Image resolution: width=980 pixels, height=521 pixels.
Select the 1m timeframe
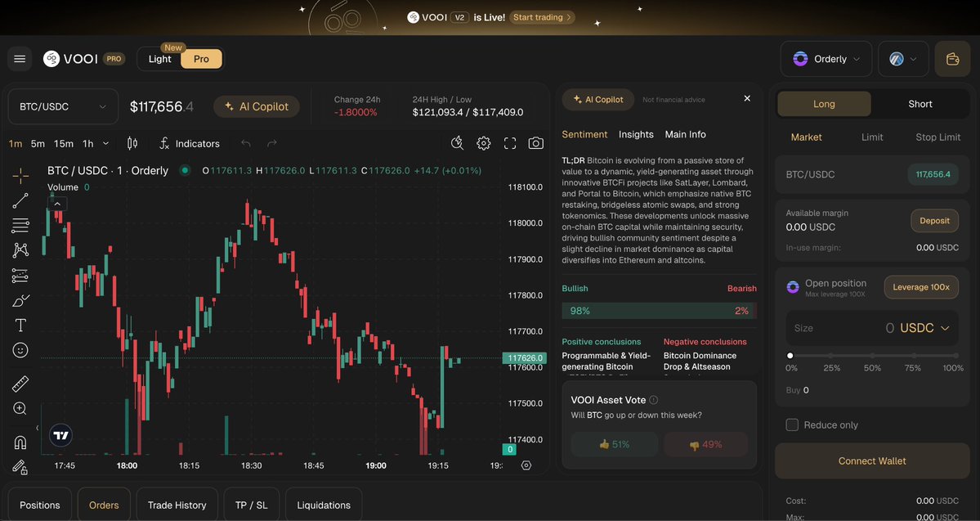(16, 143)
